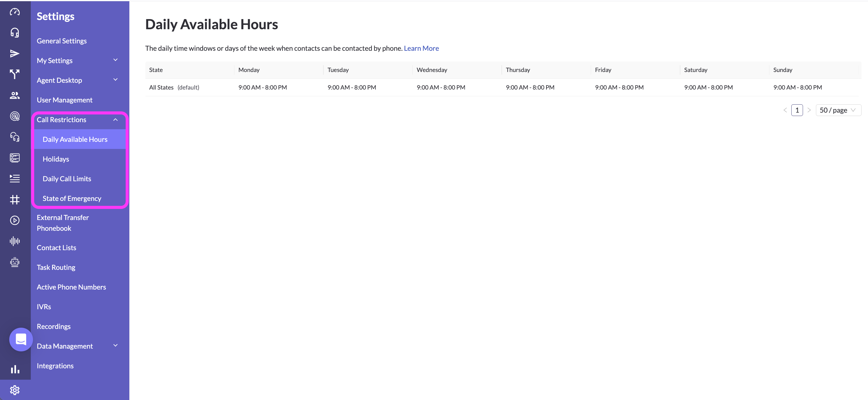This screenshot has height=400, width=868.
Task: Select Holidays in the settings menu
Action: click(x=56, y=159)
